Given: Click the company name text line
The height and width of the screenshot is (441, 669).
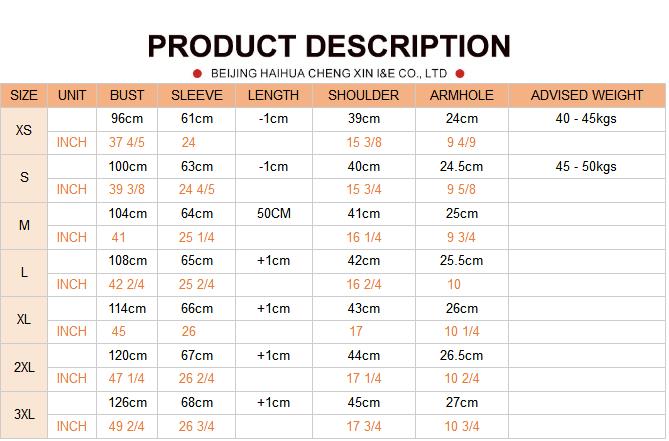Looking at the screenshot, I should pos(329,74).
